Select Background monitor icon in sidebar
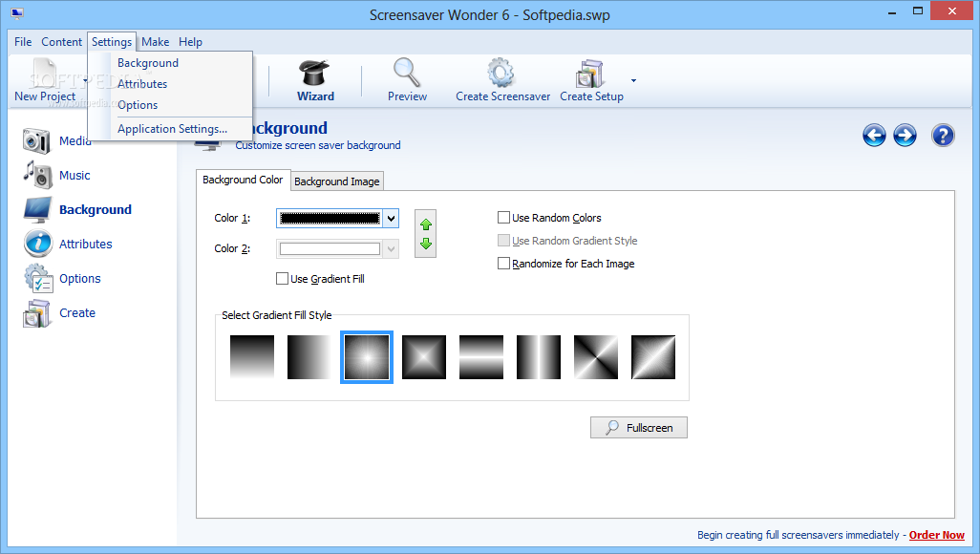 [37, 209]
